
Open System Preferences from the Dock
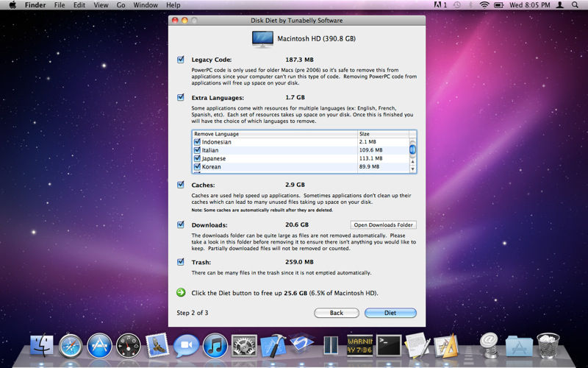coord(244,345)
